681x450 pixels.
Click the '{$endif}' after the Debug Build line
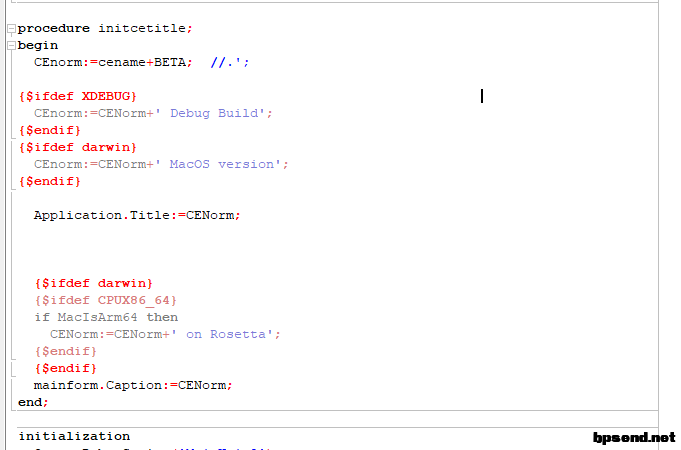(x=50, y=130)
